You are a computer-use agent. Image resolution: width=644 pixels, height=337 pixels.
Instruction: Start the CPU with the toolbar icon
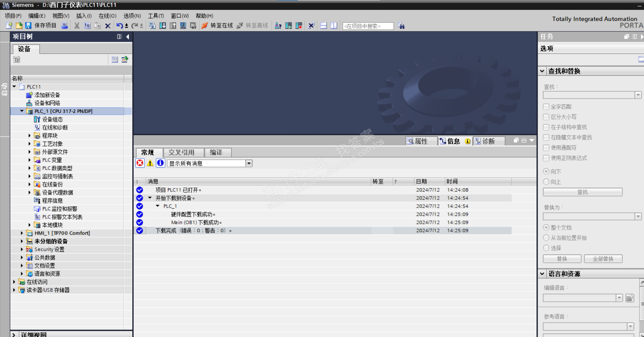click(x=288, y=26)
